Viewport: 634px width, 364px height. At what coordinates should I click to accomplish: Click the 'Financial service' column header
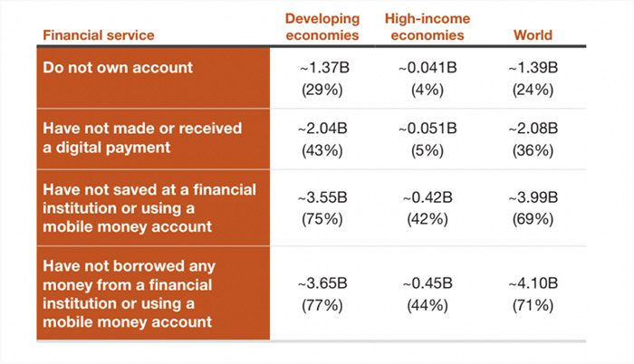(98, 35)
